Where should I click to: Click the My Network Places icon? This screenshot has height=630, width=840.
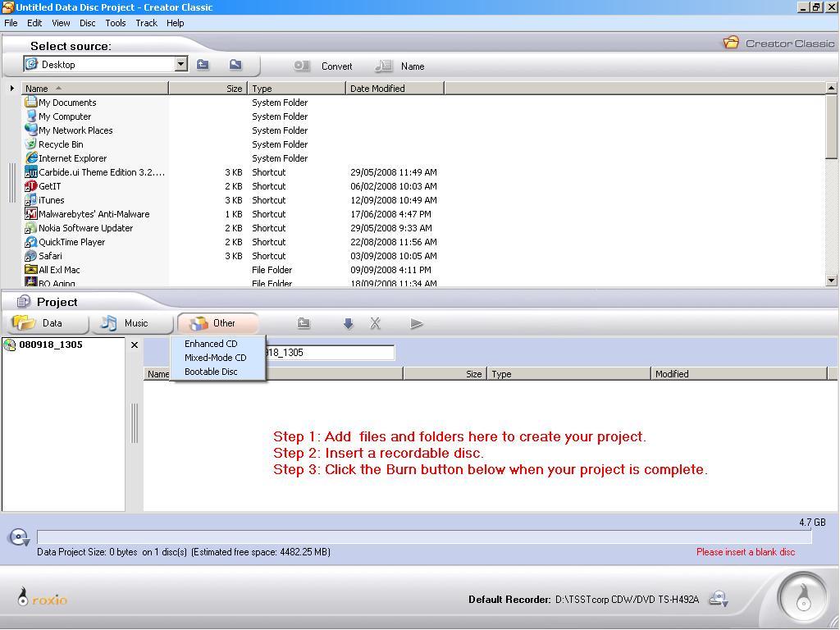(31, 130)
